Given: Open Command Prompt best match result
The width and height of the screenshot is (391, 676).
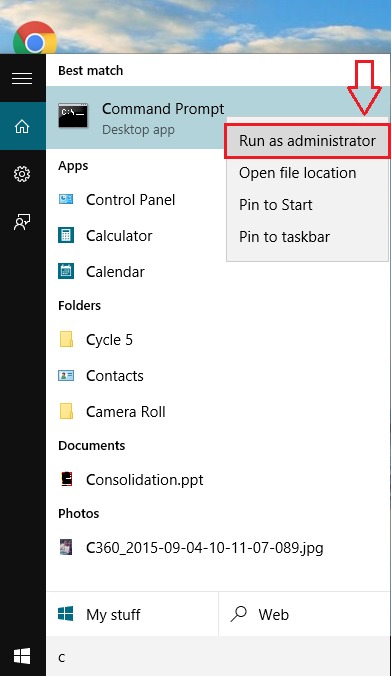Looking at the screenshot, I should coord(135,117).
